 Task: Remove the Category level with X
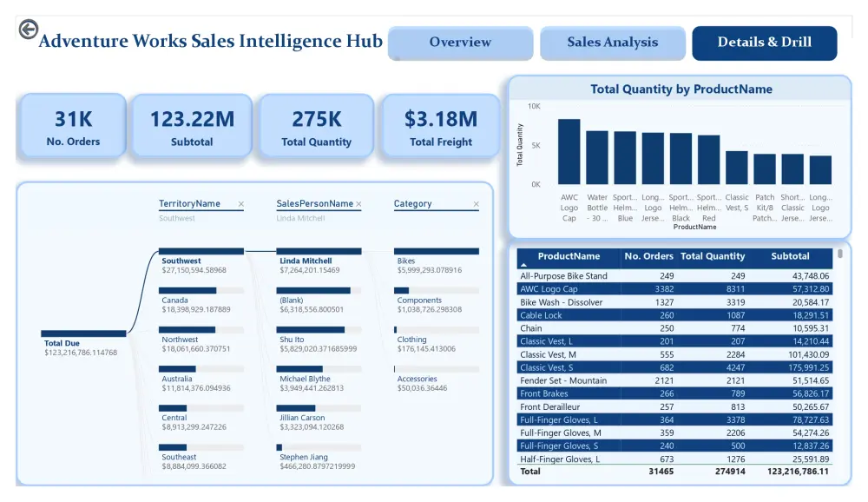pos(476,204)
